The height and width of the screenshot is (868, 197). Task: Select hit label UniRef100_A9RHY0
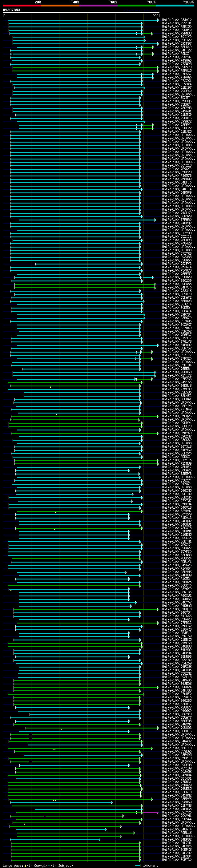click(x=177, y=30)
